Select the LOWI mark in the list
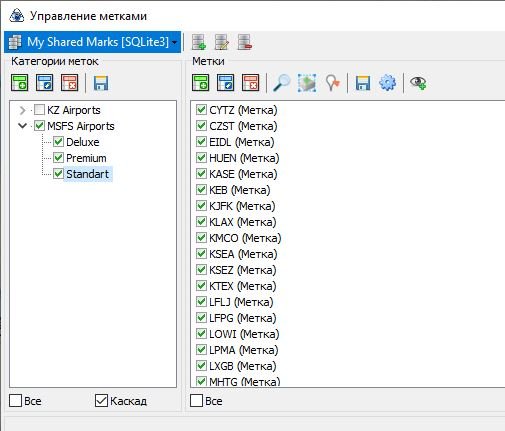This screenshot has height=431, width=505. (x=244, y=334)
